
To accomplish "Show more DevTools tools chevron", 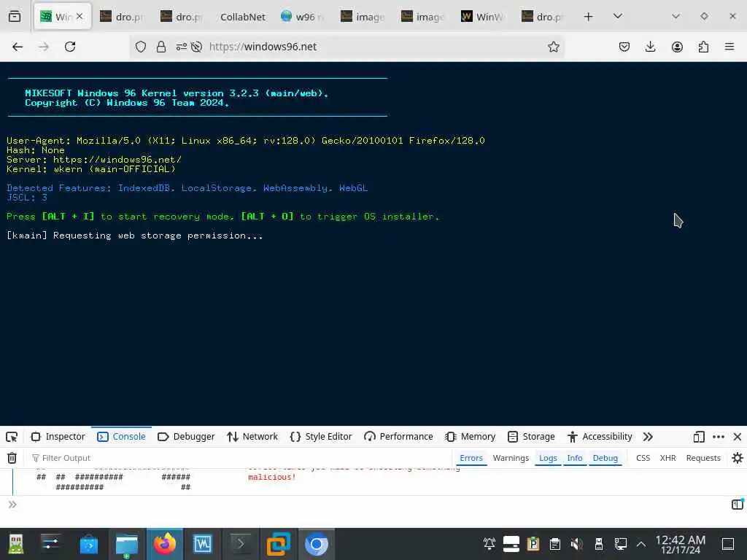I will (648, 437).
